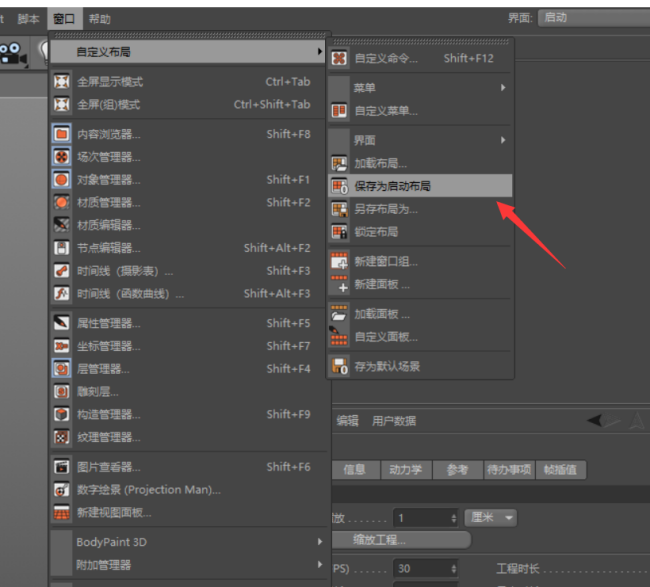The width and height of the screenshot is (650, 587).
Task: Click the 另存布局为 icon
Action: 339,209
